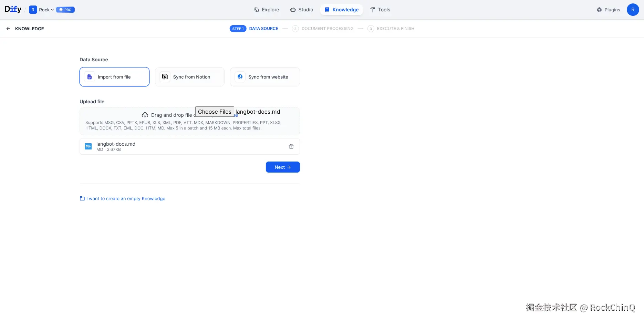
Task: Click the R workspace avatar icon
Action: coord(33,10)
